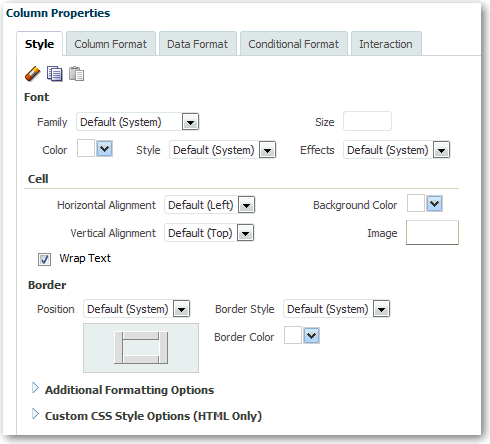Open the font Color picker arrow
Viewport: 490px width, 444px height.
105,149
